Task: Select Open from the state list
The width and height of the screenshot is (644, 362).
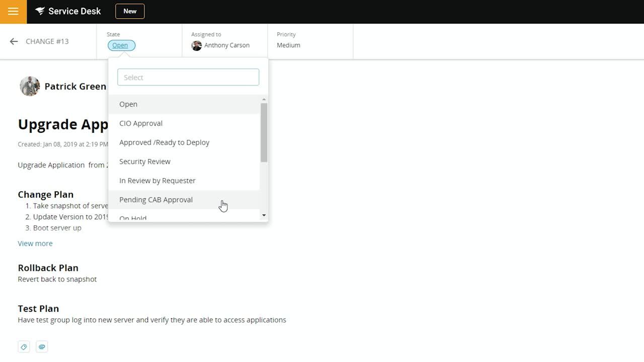Action: pyautogui.click(x=128, y=104)
